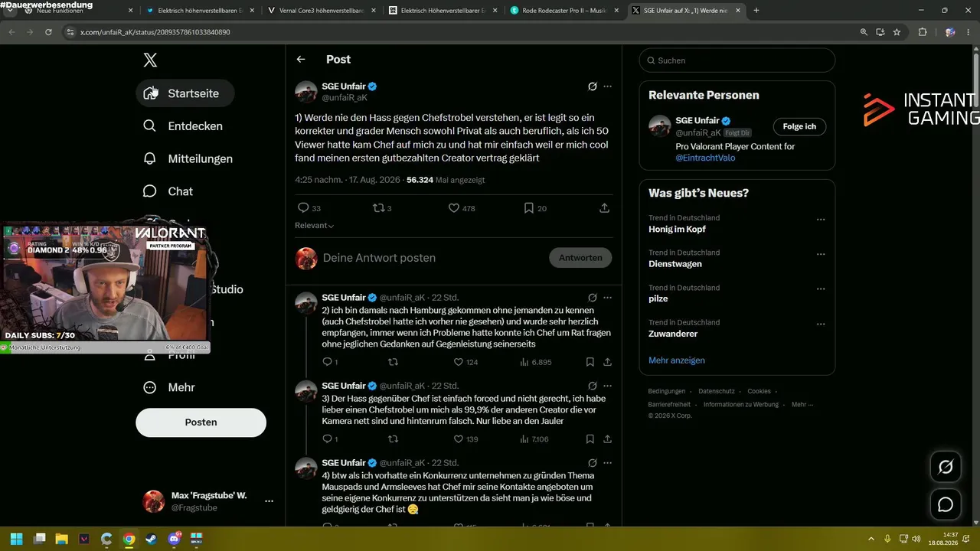This screenshot has width=980, height=551.
Task: Open the Mehr anzeigen trends link
Action: click(677, 360)
